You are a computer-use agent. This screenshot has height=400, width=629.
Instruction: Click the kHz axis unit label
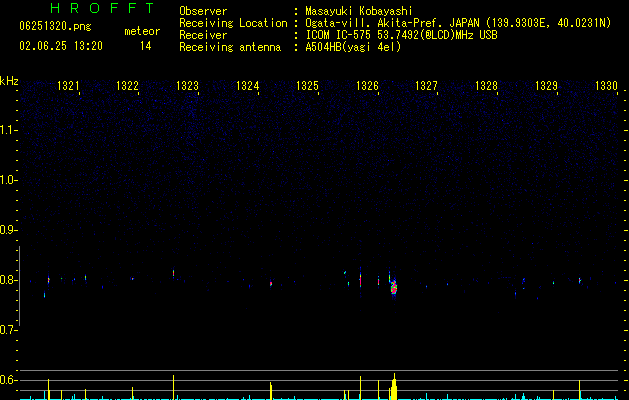[9, 81]
